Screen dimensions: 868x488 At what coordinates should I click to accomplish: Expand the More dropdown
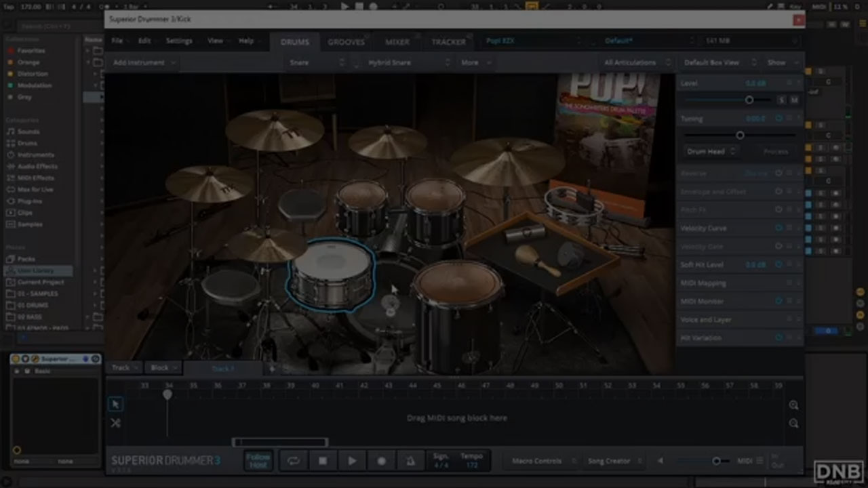pos(476,62)
